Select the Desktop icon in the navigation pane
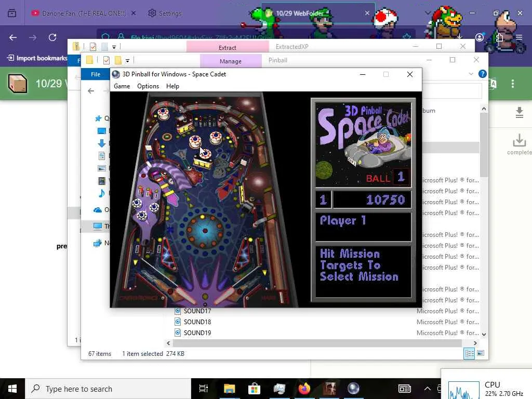The width and height of the screenshot is (532, 399). pyautogui.click(x=101, y=131)
